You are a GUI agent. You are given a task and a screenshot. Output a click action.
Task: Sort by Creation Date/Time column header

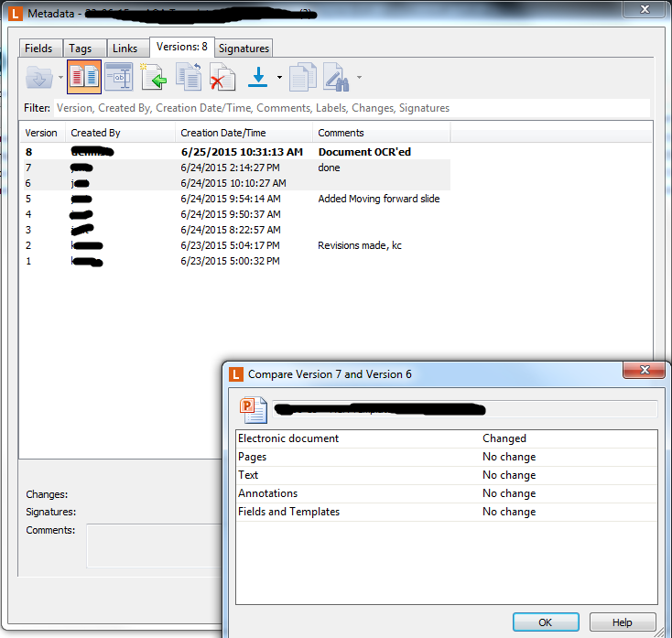point(244,133)
